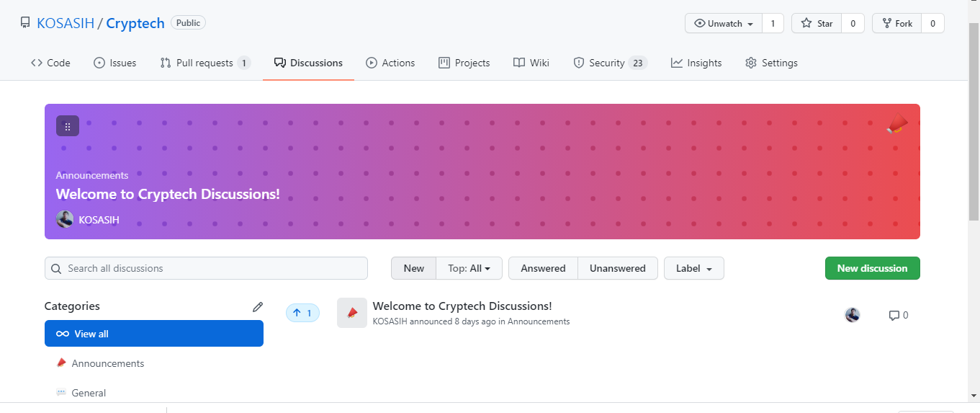Open Welcome to Cryptech Discussions! list item
980x413 pixels.
[462, 306]
